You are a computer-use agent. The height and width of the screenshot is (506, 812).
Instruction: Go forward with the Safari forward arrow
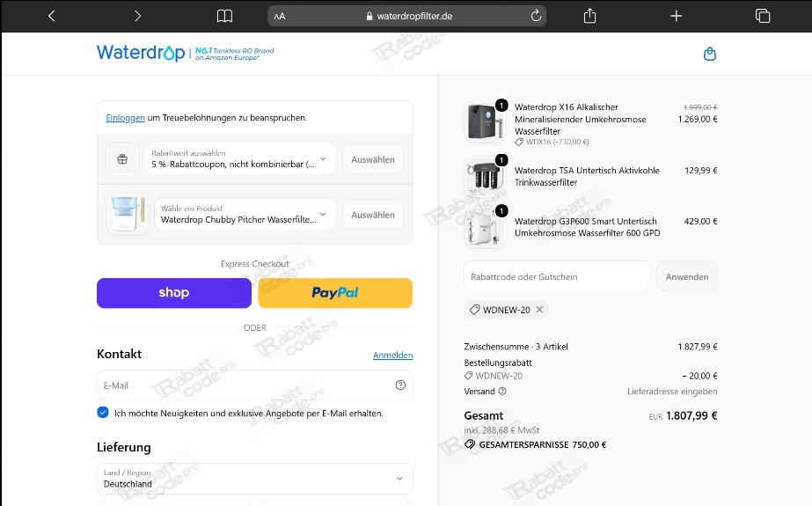[137, 16]
